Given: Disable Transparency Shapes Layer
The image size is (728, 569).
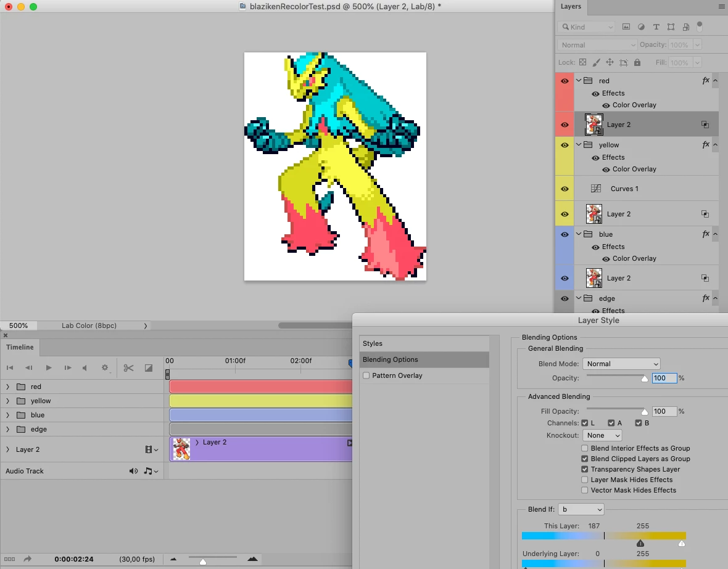Looking at the screenshot, I should [x=584, y=469].
